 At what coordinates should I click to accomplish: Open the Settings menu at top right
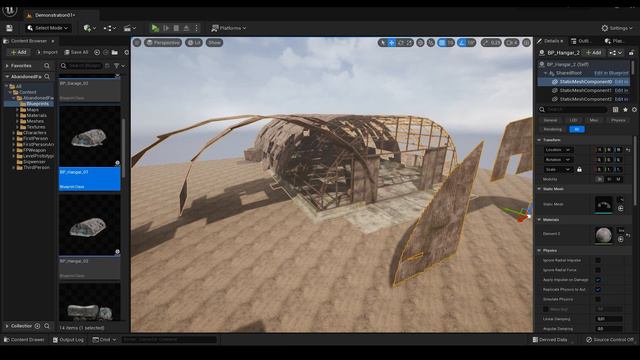coord(616,28)
